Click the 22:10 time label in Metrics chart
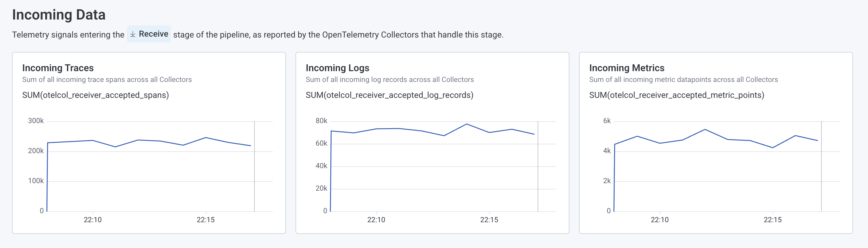Image resolution: width=868 pixels, height=248 pixels. [660, 220]
